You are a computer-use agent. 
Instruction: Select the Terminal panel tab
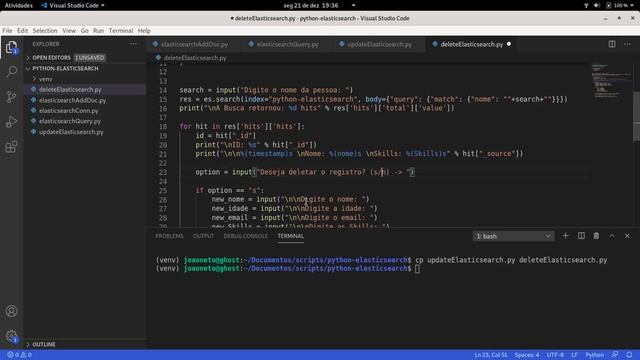tap(291, 236)
